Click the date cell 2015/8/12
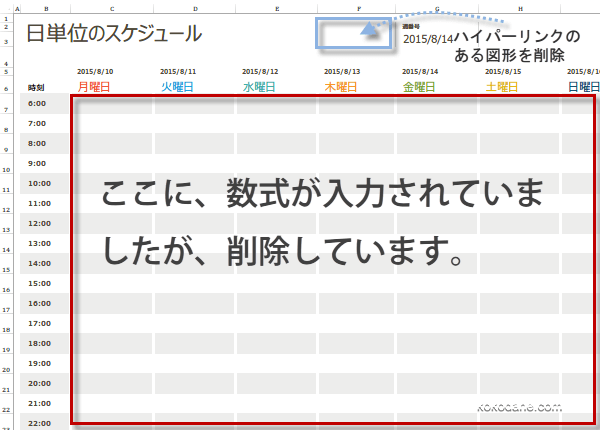The image size is (600, 430). tap(260, 72)
